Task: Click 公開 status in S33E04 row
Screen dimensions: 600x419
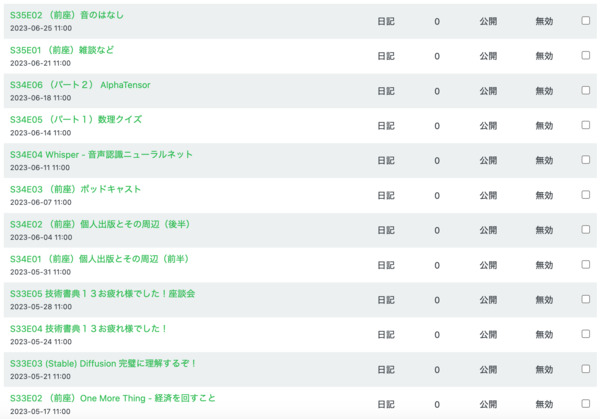Action: (488, 335)
